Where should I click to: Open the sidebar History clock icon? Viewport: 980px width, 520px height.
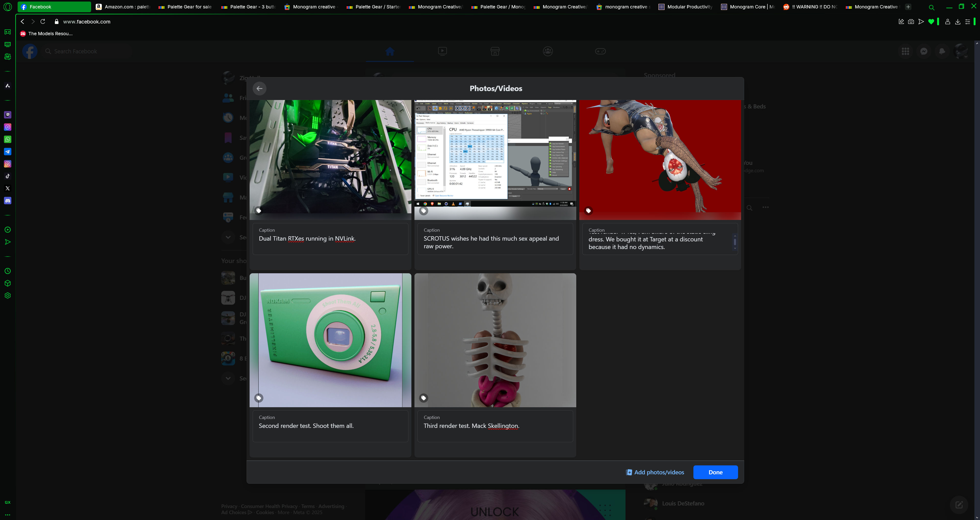coord(8,271)
